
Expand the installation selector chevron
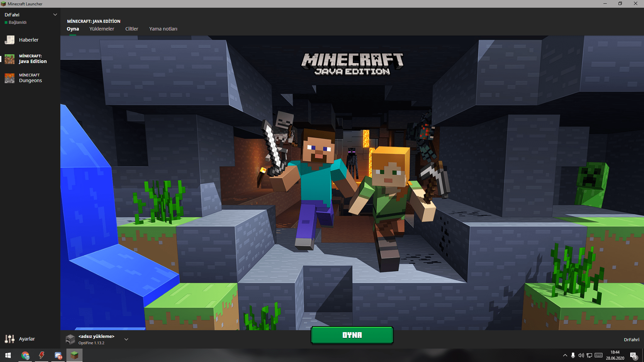tap(126, 339)
